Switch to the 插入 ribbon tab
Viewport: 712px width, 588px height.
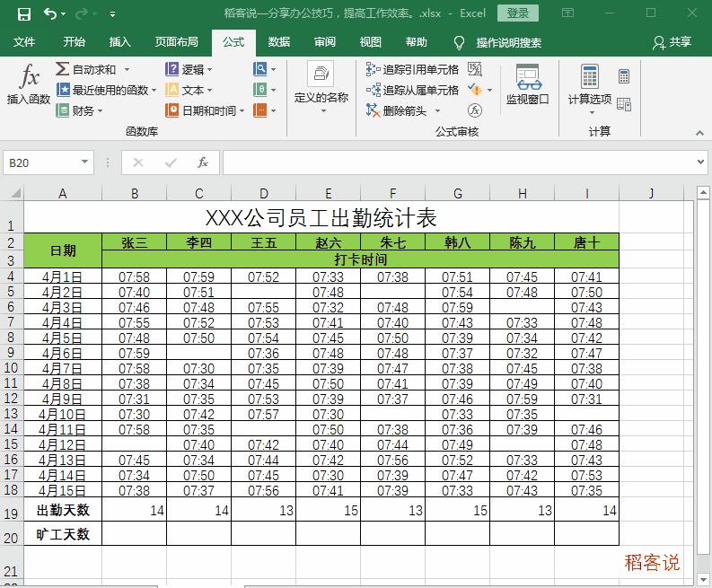pyautogui.click(x=120, y=42)
